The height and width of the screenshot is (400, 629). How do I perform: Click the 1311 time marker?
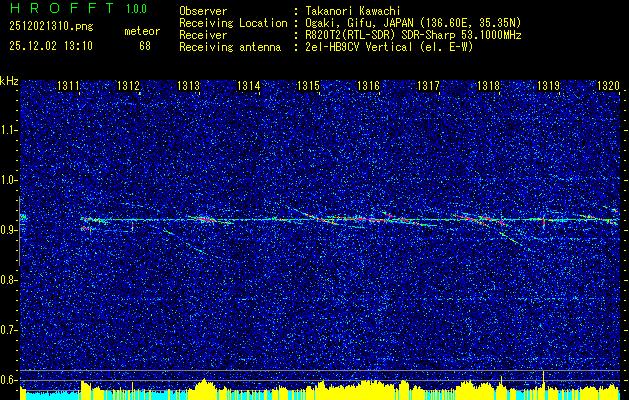point(68,85)
